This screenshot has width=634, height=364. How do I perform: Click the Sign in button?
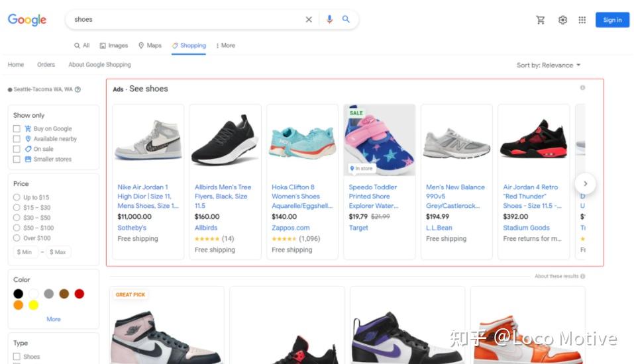pos(612,20)
